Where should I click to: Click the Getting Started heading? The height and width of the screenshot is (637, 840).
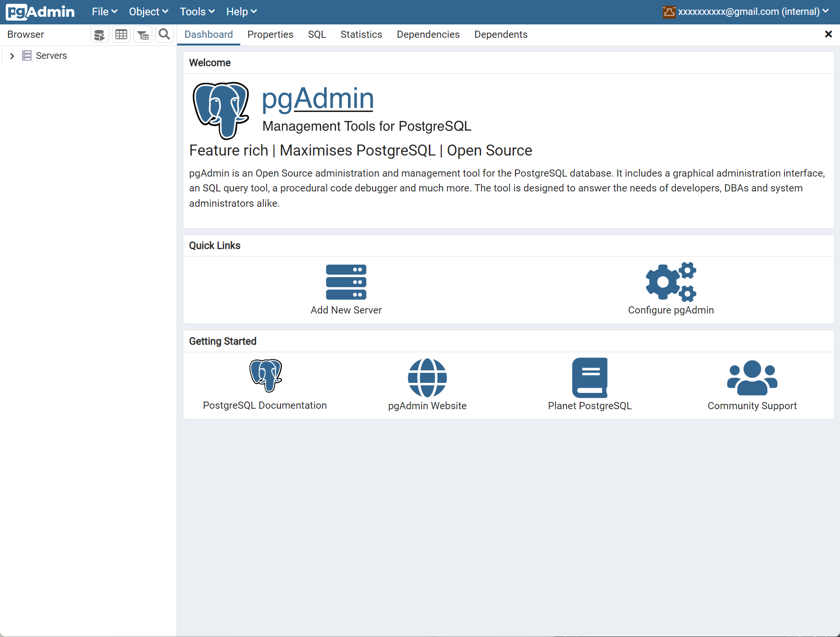[223, 341]
